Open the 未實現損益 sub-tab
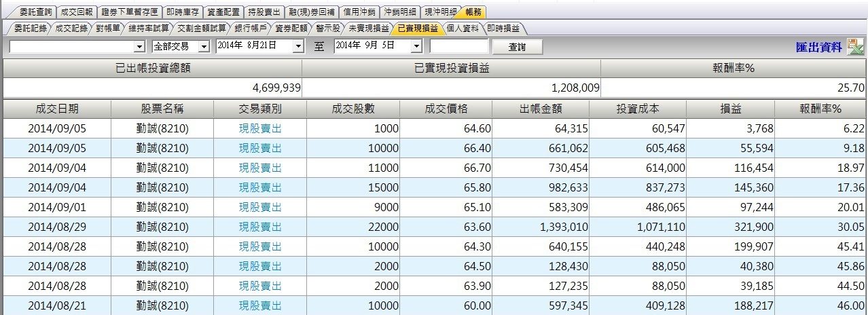 tap(368, 29)
